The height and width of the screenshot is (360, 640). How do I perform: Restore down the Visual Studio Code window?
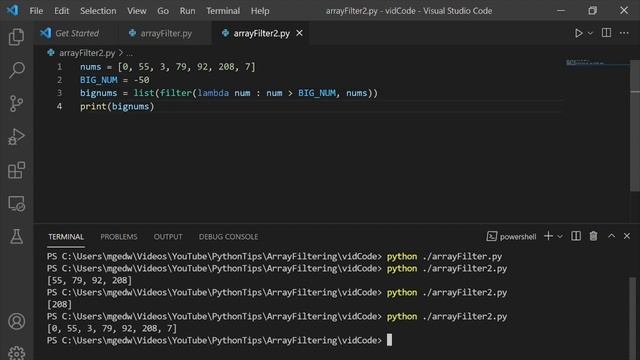pyautogui.click(x=593, y=11)
